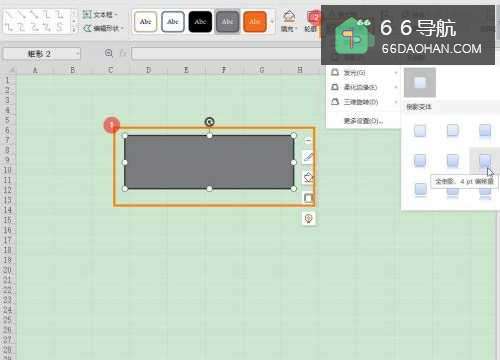Click the fx insert function icon
This screenshot has height=360, width=500.
click(x=123, y=53)
